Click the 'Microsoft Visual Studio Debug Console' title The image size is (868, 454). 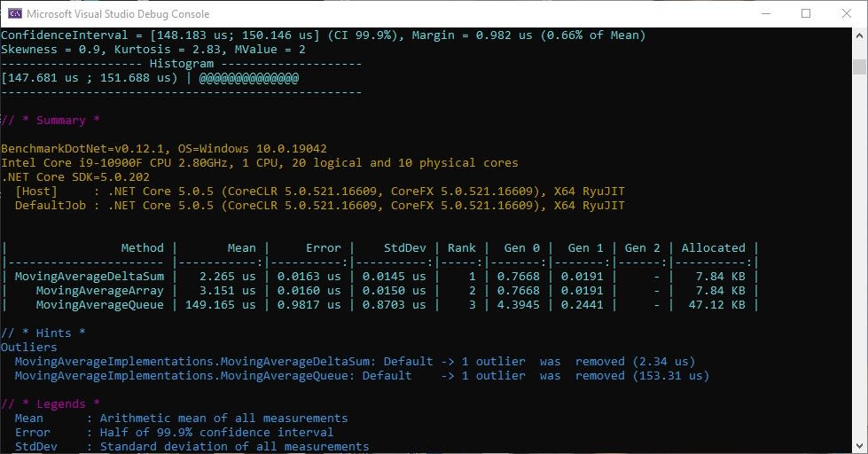pyautogui.click(x=118, y=14)
